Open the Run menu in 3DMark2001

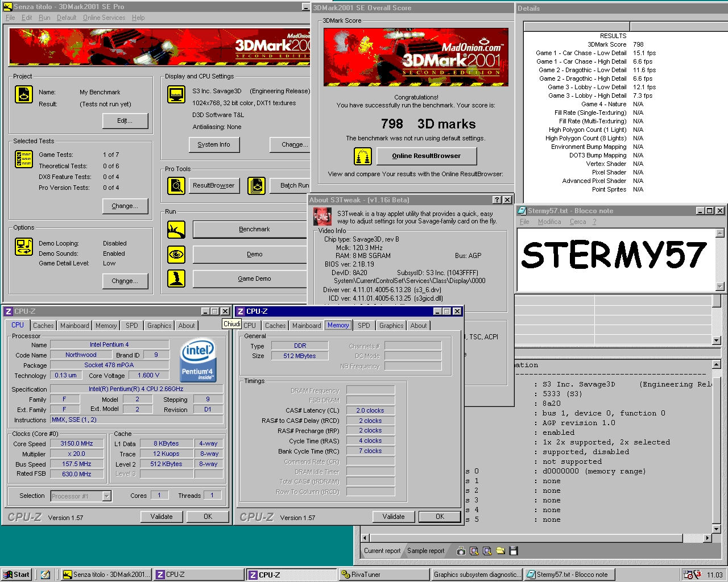click(x=44, y=18)
